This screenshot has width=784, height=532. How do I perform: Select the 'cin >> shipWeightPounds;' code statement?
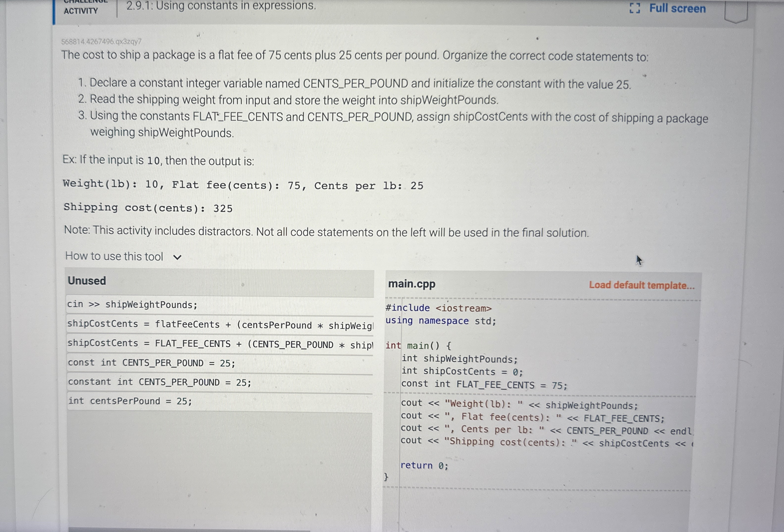pos(132,304)
